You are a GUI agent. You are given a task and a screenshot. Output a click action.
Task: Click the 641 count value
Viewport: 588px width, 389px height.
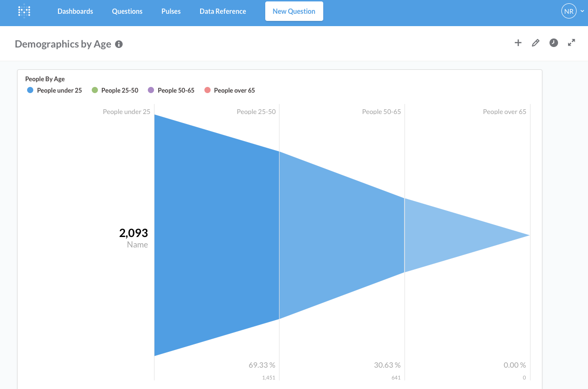tap(396, 378)
